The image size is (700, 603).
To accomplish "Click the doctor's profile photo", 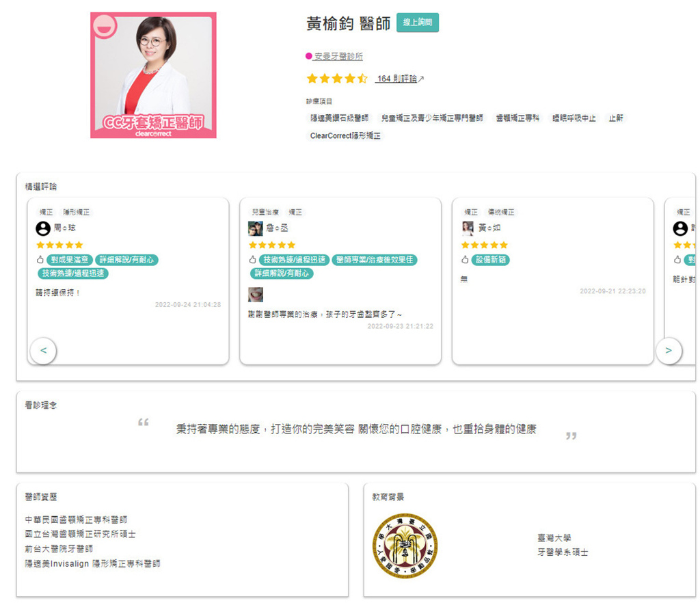I will (154, 75).
